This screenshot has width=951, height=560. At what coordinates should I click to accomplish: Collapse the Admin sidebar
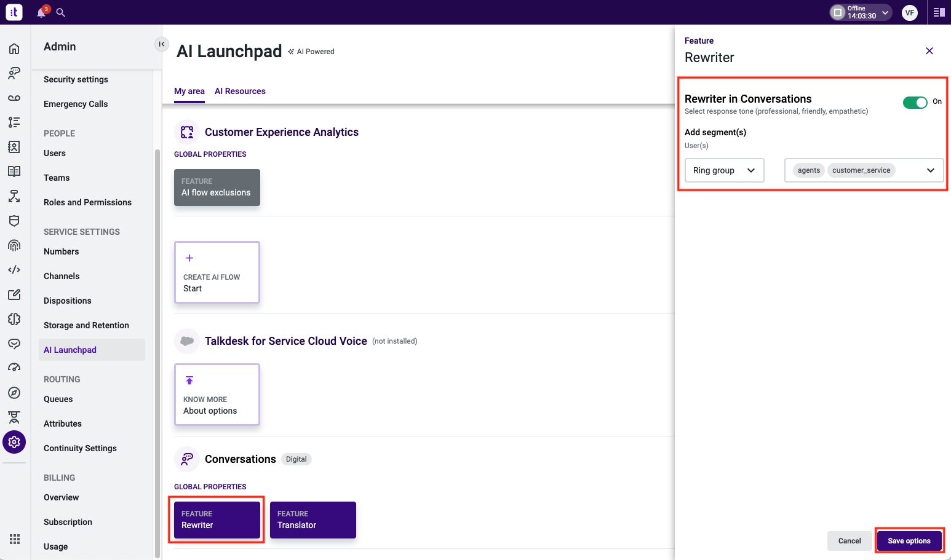pyautogui.click(x=161, y=44)
